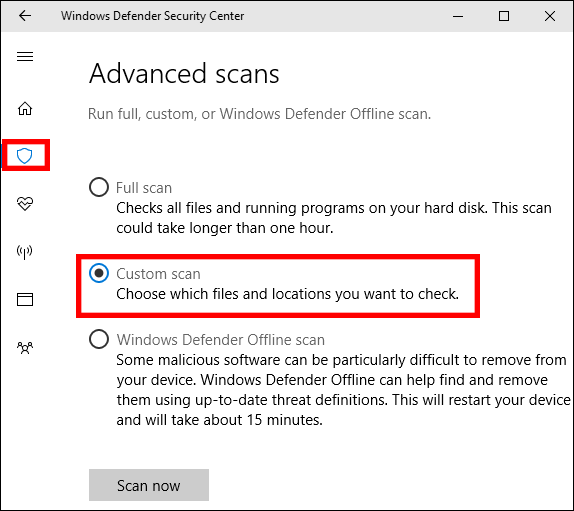Viewport: 574px width, 511px height.
Task: Click the 'Some malicious software' description paragraph
Action: [343, 390]
